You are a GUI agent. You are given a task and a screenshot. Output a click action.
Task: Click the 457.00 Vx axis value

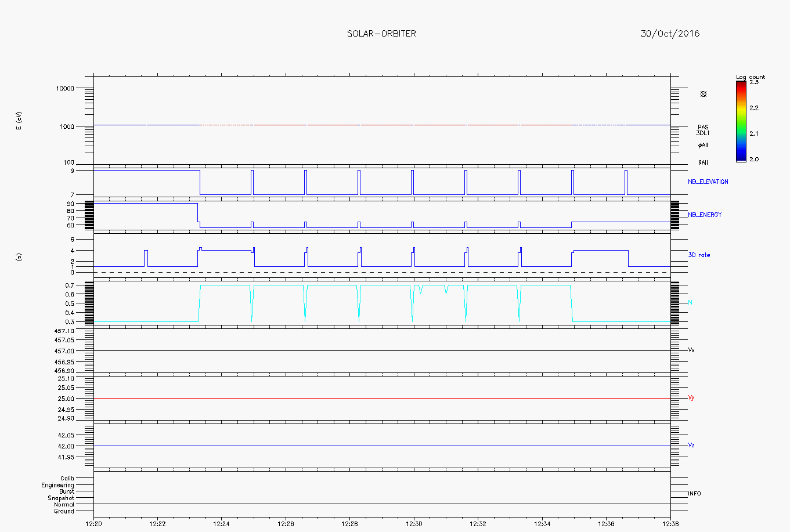coord(64,351)
